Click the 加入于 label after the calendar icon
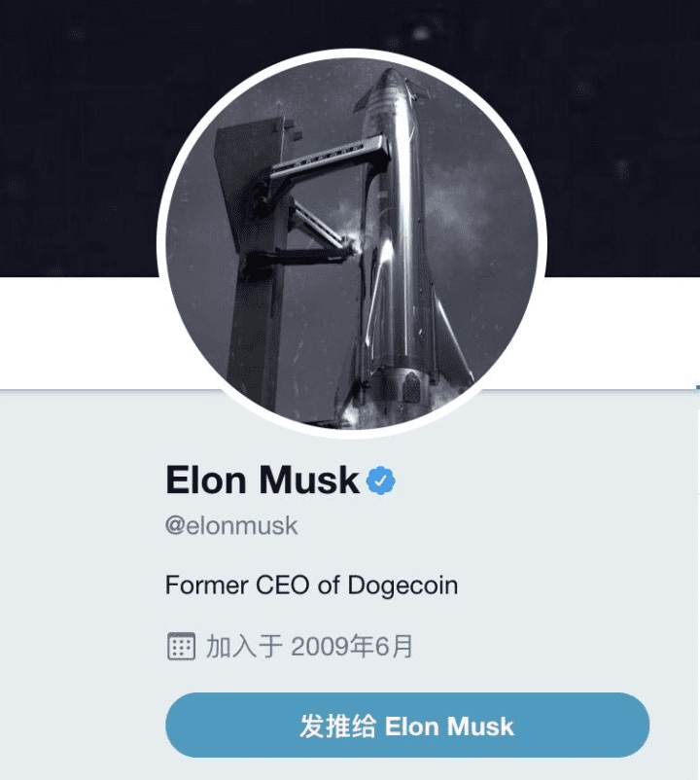The width and height of the screenshot is (700, 780). (244, 647)
